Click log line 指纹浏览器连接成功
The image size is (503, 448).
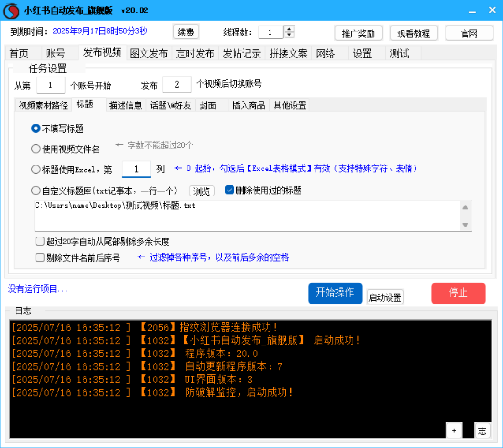145,327
